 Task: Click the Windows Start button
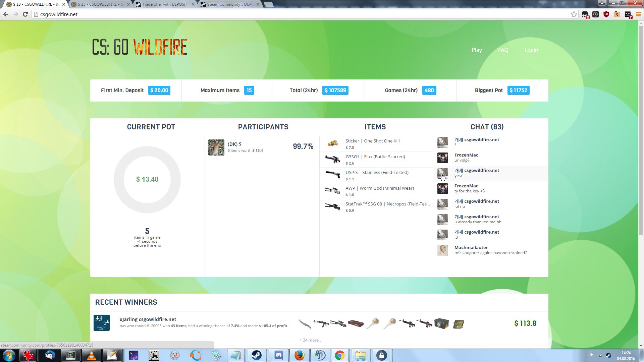click(x=9, y=355)
